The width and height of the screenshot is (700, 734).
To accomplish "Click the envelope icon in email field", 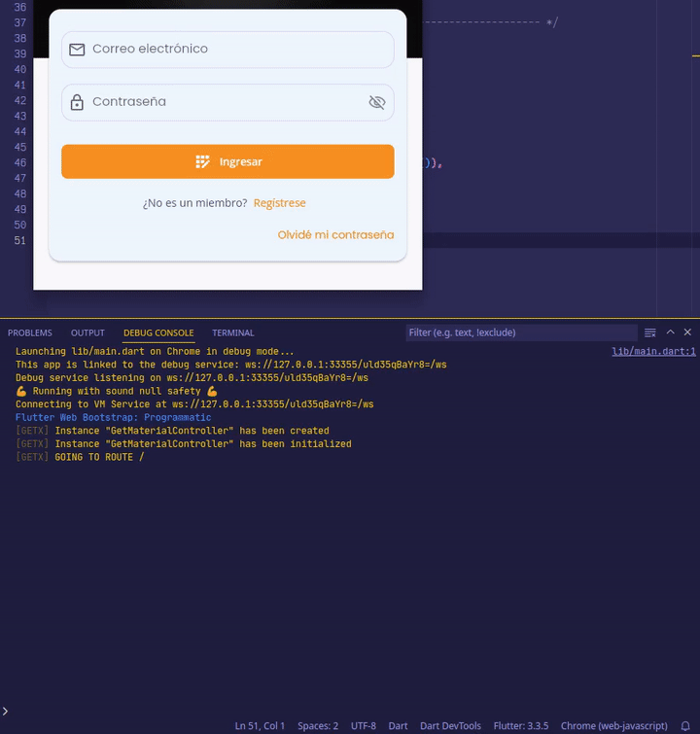I will click(77, 50).
